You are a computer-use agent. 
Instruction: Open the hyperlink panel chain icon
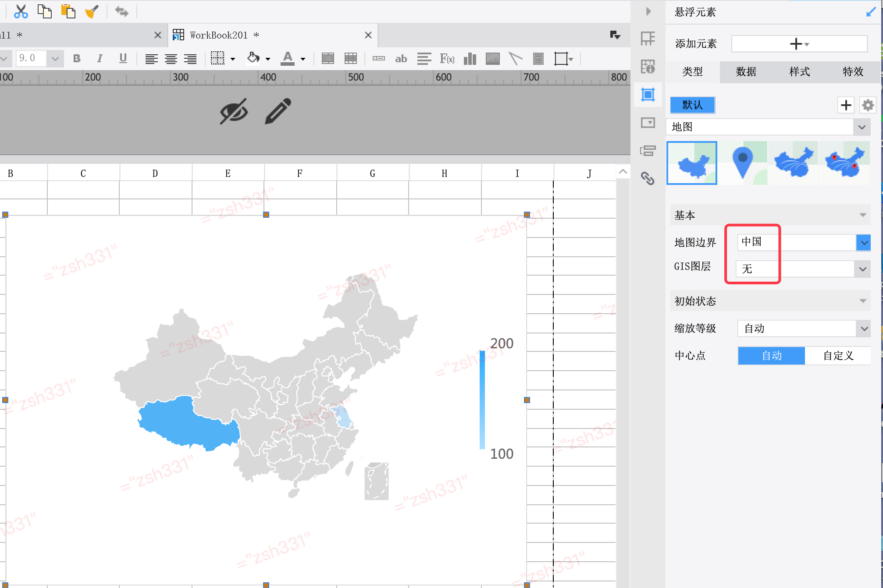648,178
